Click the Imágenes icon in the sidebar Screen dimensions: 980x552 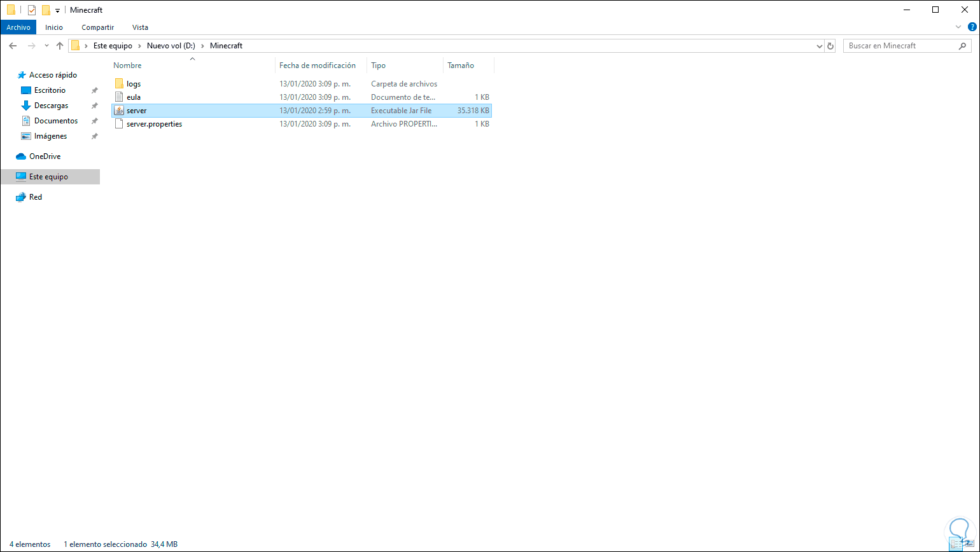(x=26, y=136)
